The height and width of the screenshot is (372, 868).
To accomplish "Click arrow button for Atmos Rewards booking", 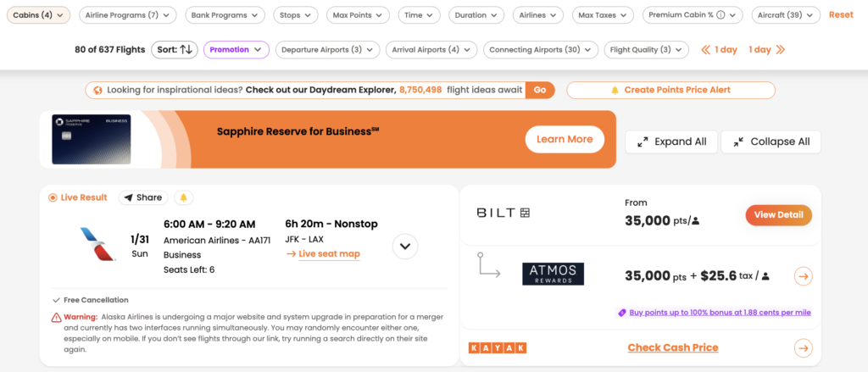I will point(804,275).
